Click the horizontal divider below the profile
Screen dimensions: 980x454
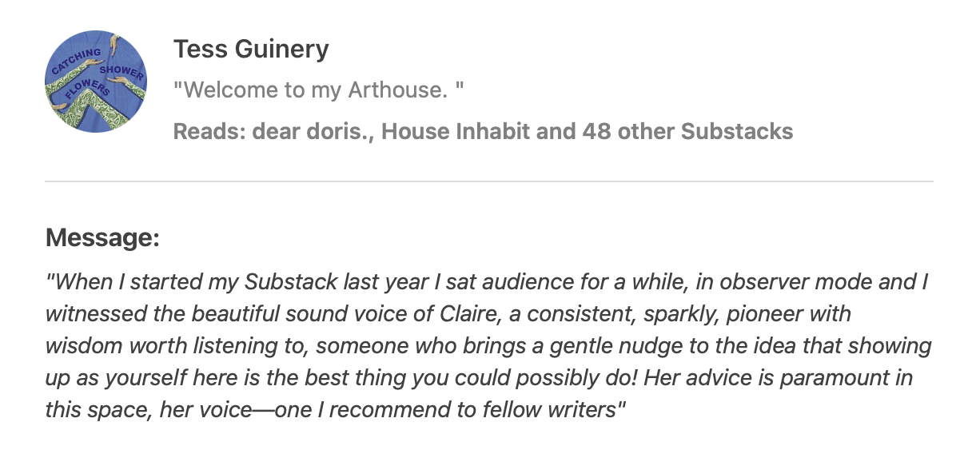tap(489, 181)
